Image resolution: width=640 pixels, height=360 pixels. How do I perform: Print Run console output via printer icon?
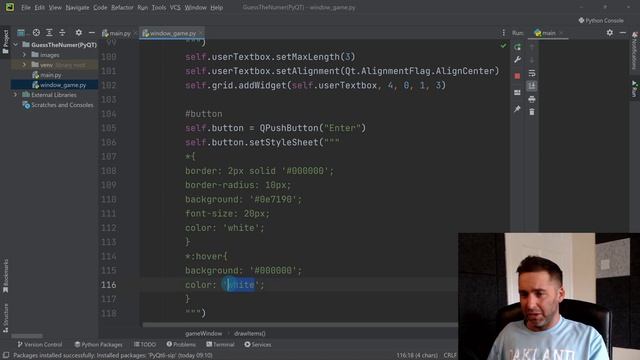pyautogui.click(x=532, y=99)
